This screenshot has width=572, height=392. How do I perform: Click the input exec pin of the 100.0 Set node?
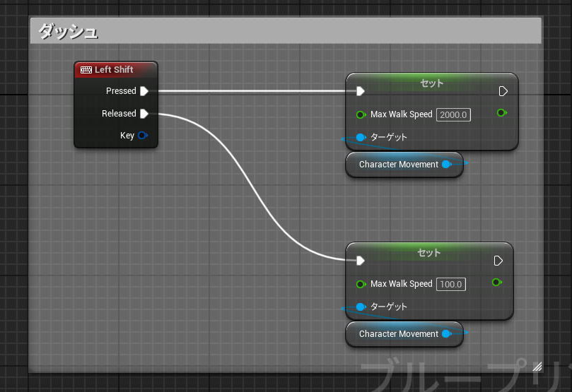pyautogui.click(x=361, y=261)
